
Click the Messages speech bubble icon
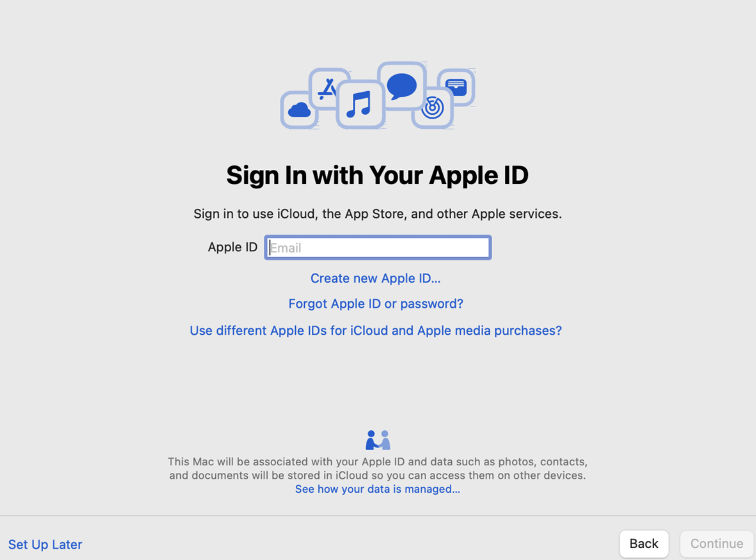click(402, 86)
